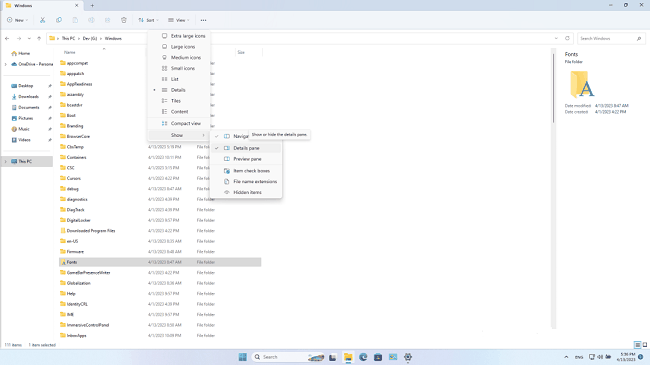650x365 pixels.
Task: Open the New dropdown
Action: pos(17,20)
